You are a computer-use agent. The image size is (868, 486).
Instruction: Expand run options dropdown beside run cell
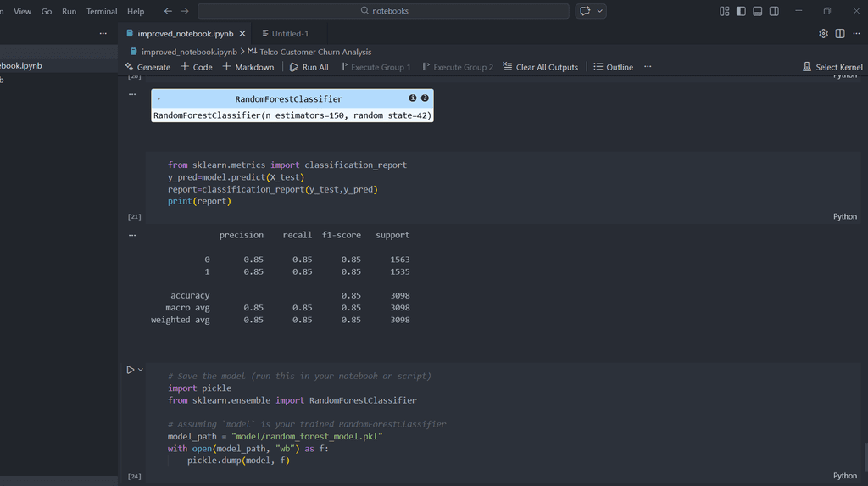coord(141,370)
